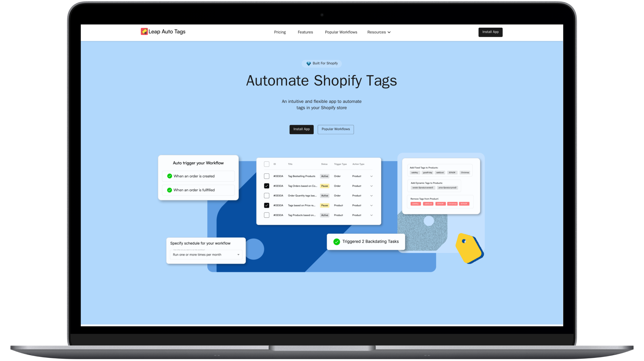This screenshot has height=361, width=644.
Task: Toggle the checkbox next to Order Quantity tags base...
Action: click(x=267, y=195)
